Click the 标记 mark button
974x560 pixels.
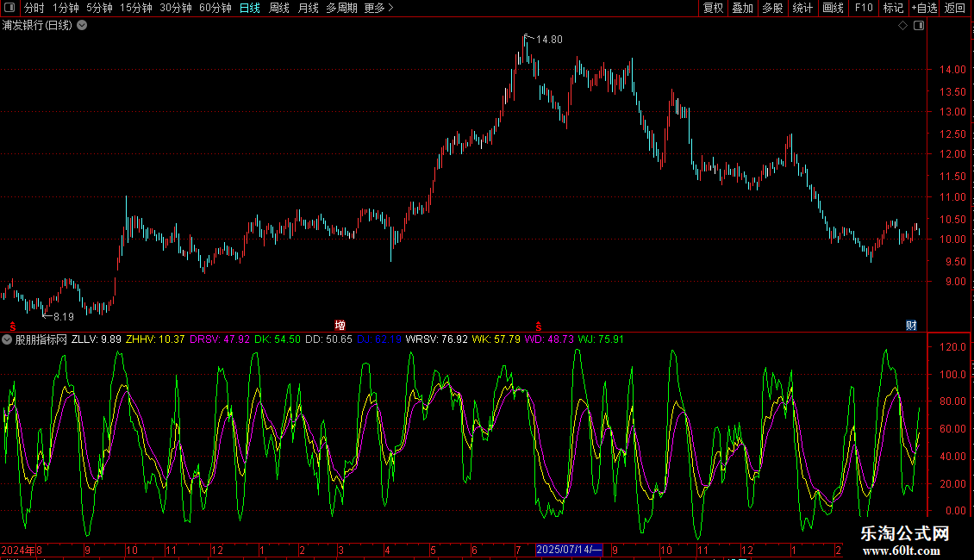(x=893, y=8)
